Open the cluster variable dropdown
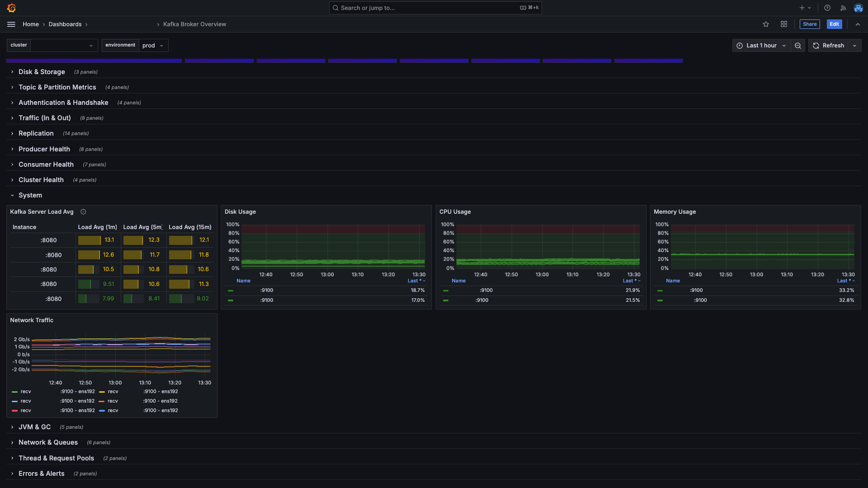This screenshot has width=868, height=488. [x=64, y=46]
